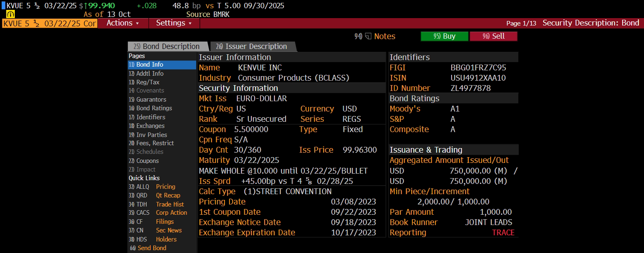Click the Min Piece/Increment value 2,000.00/ 1,000.00

tap(453, 202)
